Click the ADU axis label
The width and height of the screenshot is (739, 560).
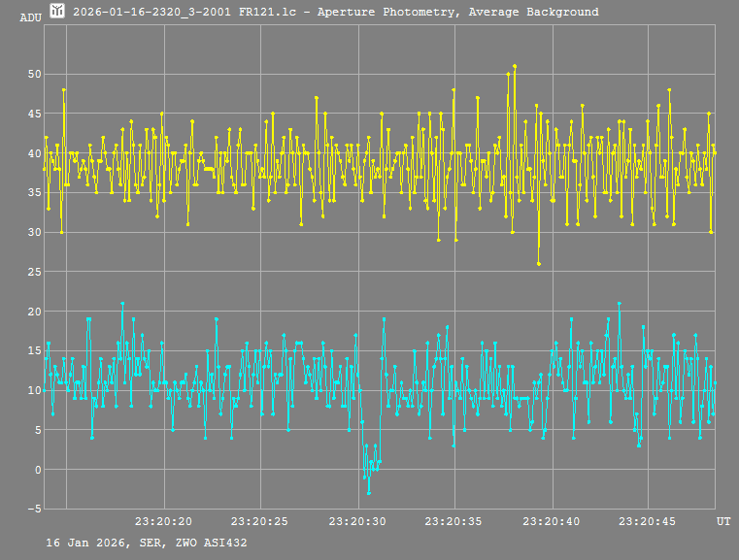pos(30,17)
